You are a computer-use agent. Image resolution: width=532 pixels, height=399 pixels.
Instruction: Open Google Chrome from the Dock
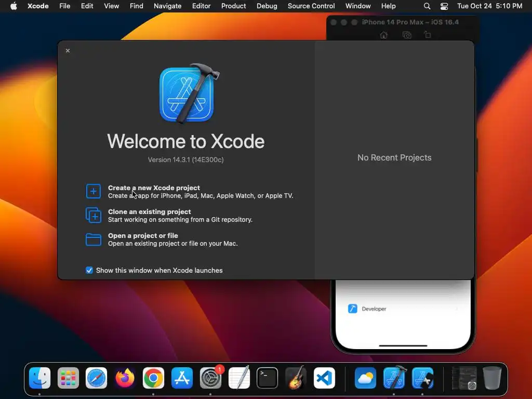pos(153,378)
